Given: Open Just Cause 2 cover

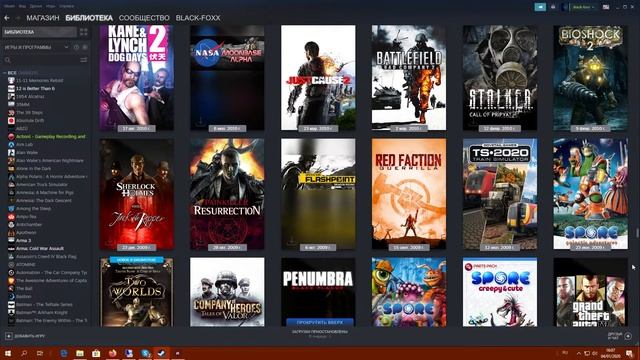Looking at the screenshot, I should [x=318, y=78].
